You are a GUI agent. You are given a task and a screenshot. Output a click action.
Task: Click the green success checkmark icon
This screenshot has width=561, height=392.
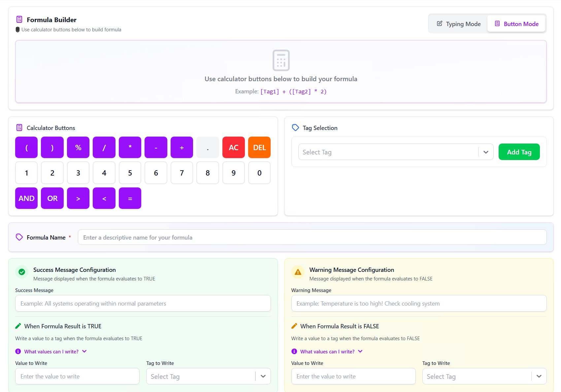point(22,272)
